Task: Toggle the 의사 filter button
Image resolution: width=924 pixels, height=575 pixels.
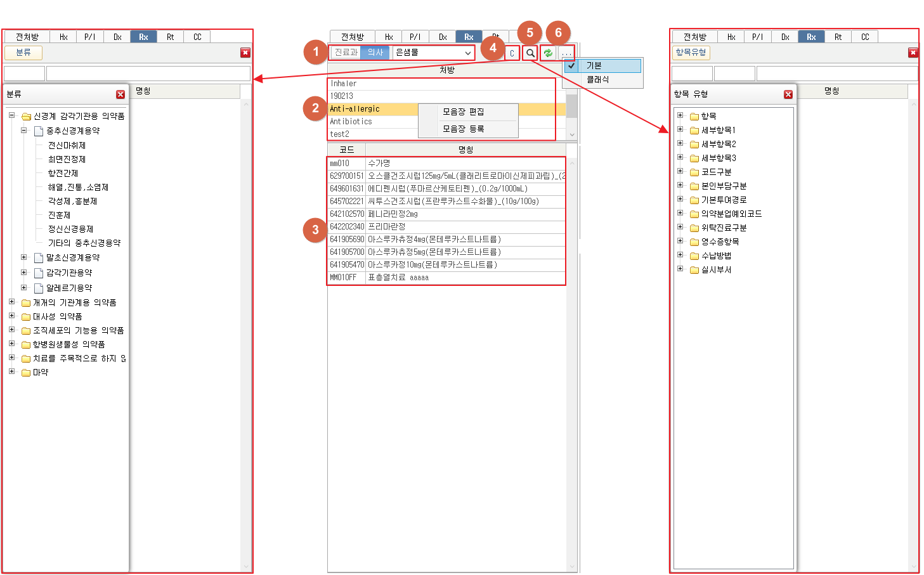Action: (375, 53)
